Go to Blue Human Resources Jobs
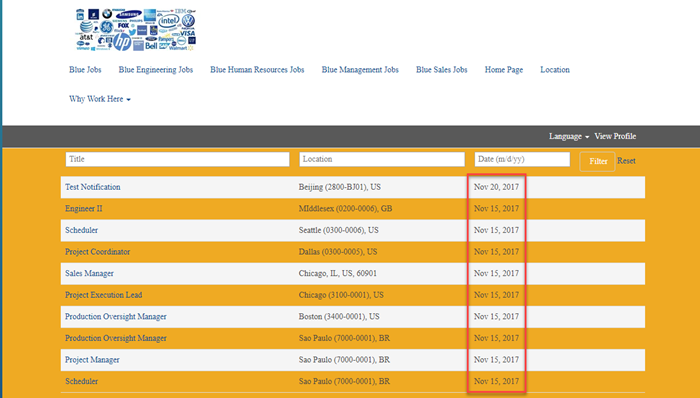This screenshot has height=398, width=700. pos(257,70)
